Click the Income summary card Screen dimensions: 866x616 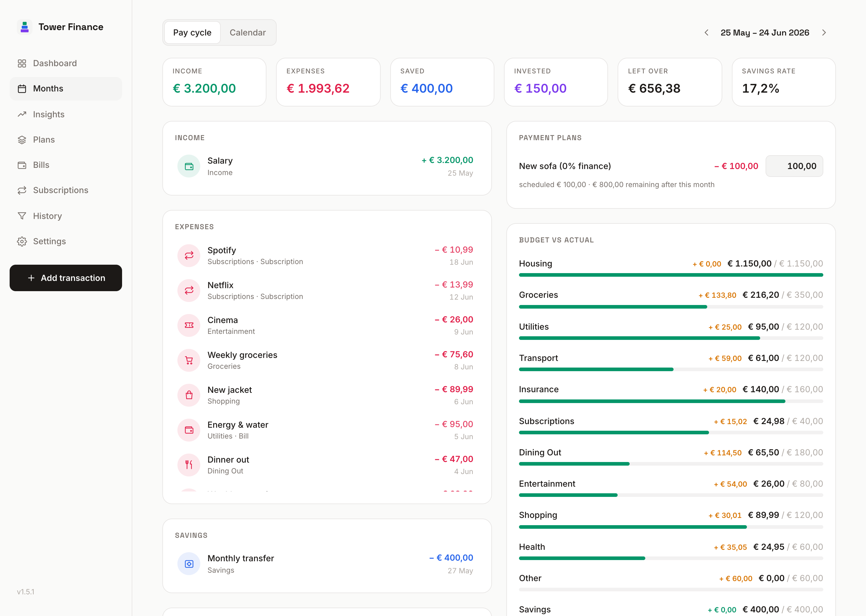(x=214, y=82)
